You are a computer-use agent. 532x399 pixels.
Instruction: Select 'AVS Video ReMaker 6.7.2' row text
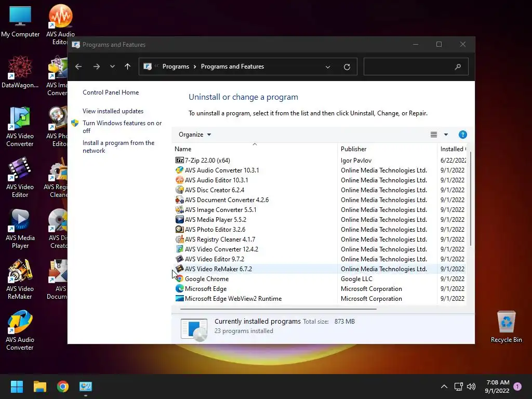pyautogui.click(x=219, y=269)
